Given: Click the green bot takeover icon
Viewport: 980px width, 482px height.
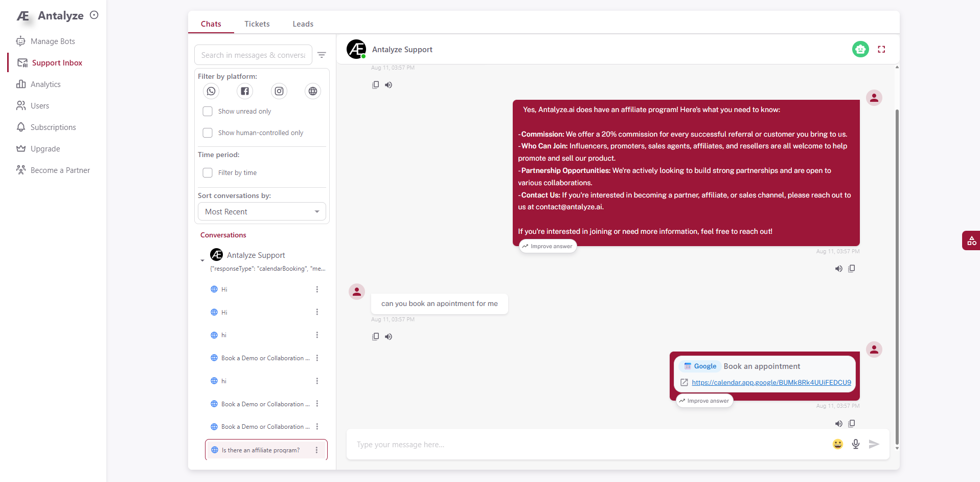Looking at the screenshot, I should (860, 49).
